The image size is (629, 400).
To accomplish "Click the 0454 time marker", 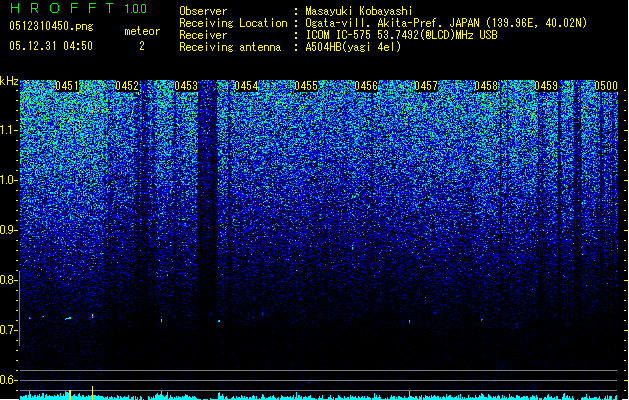I will [x=246, y=86].
